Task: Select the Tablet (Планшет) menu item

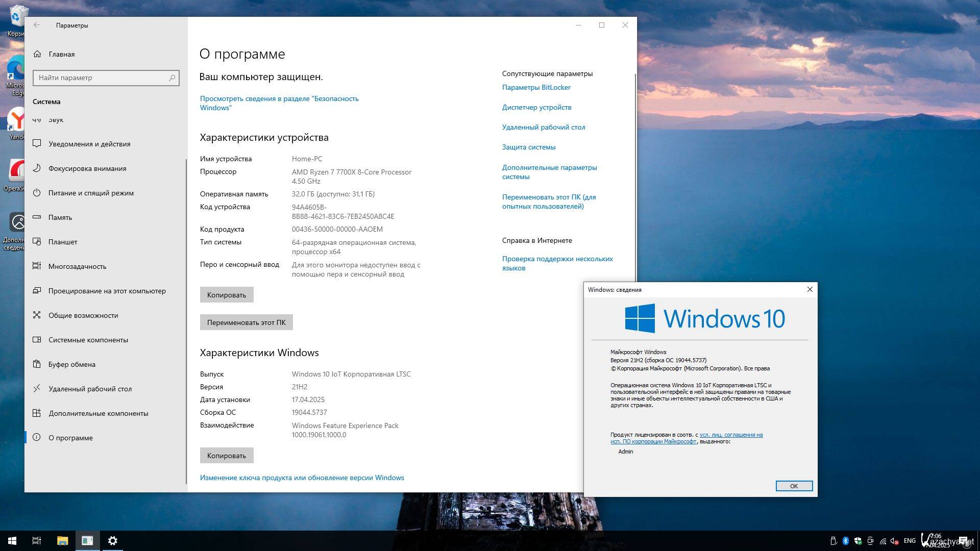Action: pos(63,242)
